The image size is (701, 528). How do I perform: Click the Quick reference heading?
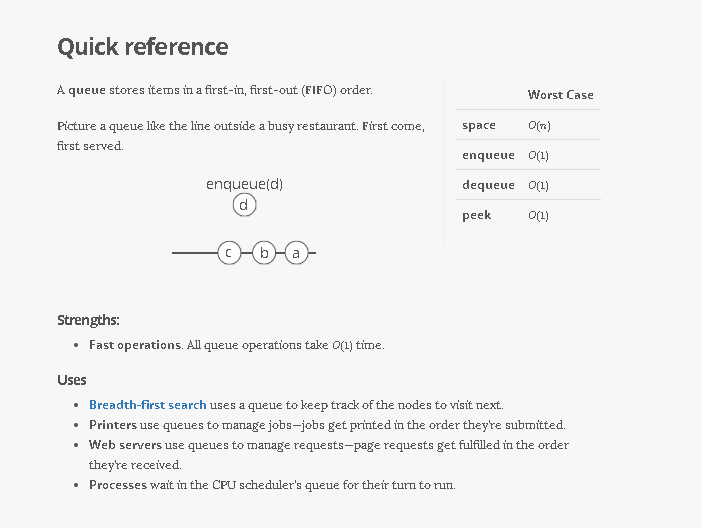[x=142, y=47]
